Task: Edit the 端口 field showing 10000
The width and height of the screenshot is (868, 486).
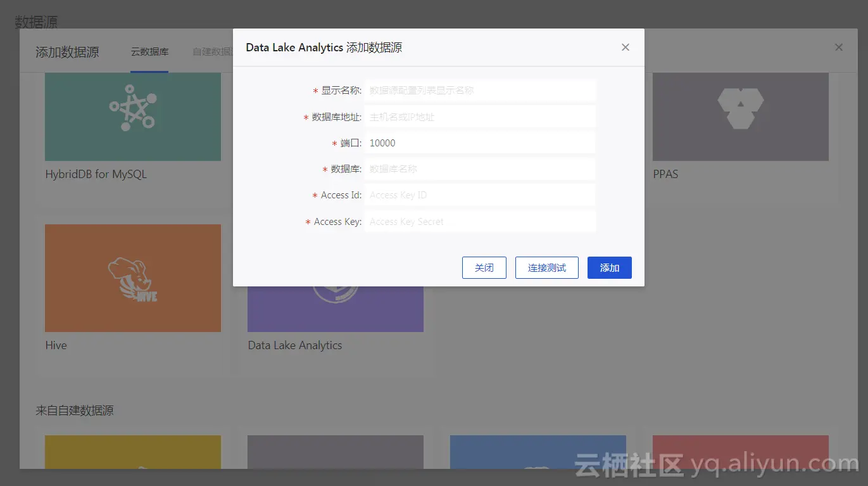Action: pos(480,143)
